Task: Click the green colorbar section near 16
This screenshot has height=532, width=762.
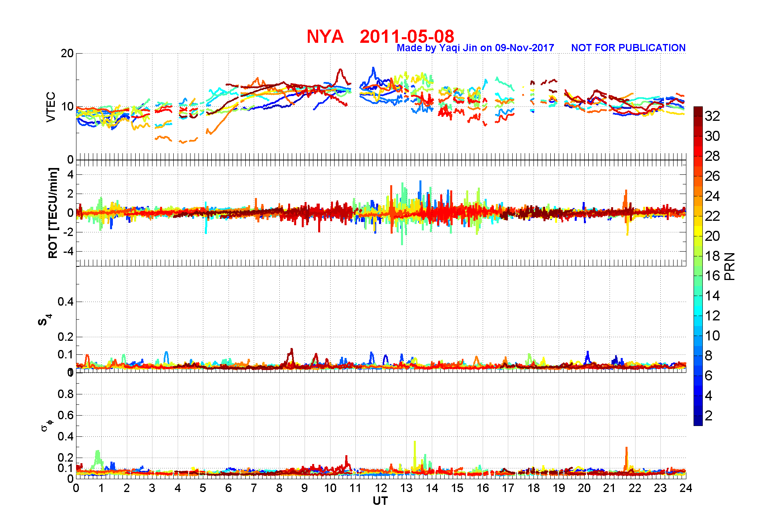Action: 698,276
